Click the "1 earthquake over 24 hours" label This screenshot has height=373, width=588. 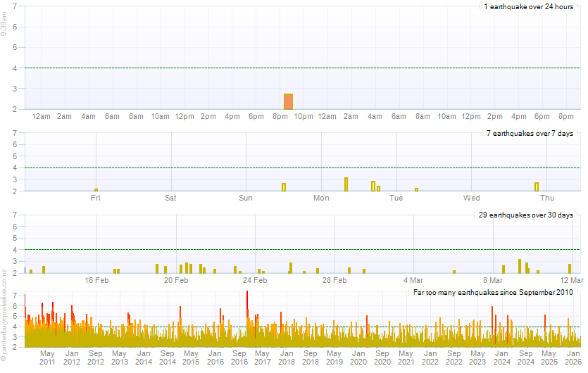(528, 6)
